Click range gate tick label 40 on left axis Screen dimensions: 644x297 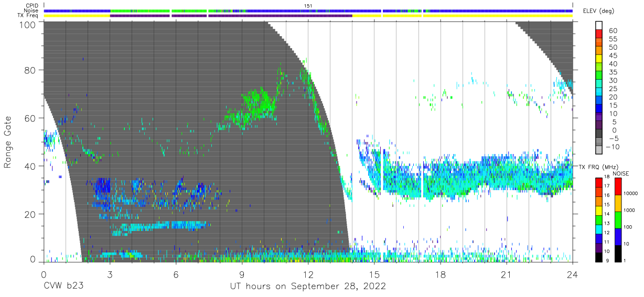tap(30, 166)
